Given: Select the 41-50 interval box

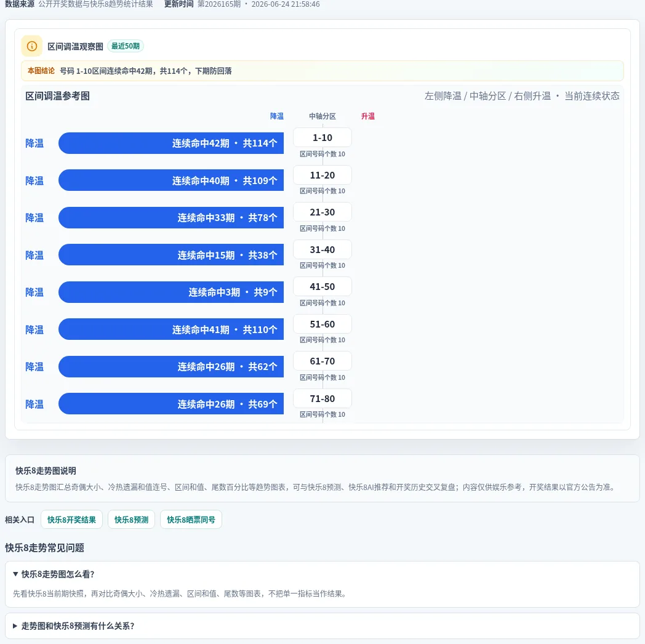Looking at the screenshot, I should pyautogui.click(x=322, y=286).
